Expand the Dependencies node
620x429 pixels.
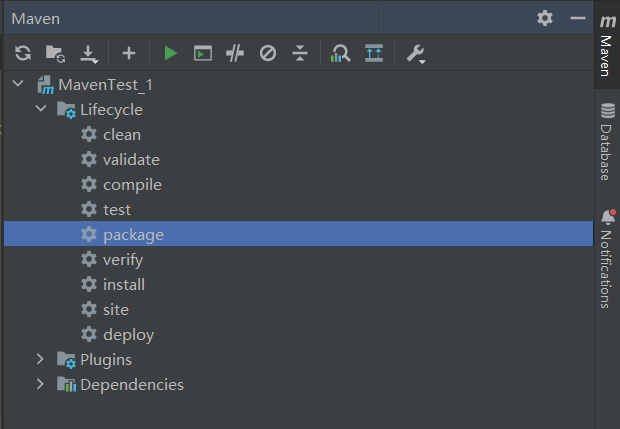tap(40, 384)
